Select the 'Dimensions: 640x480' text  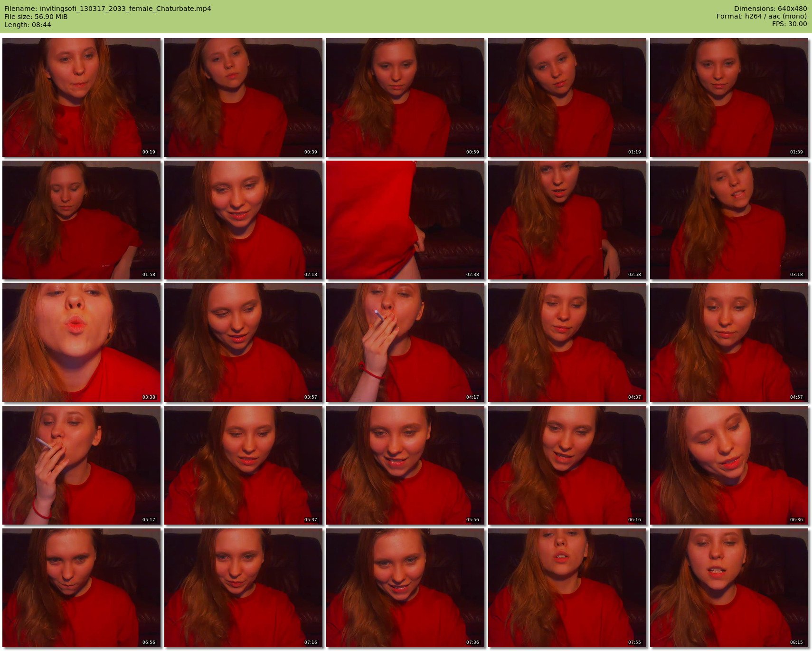coord(770,9)
